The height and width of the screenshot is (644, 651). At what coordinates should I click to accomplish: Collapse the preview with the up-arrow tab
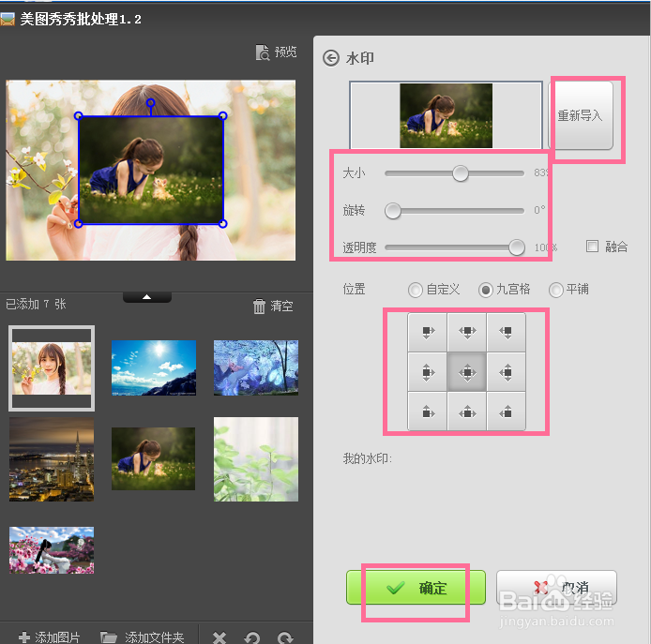coord(147,297)
